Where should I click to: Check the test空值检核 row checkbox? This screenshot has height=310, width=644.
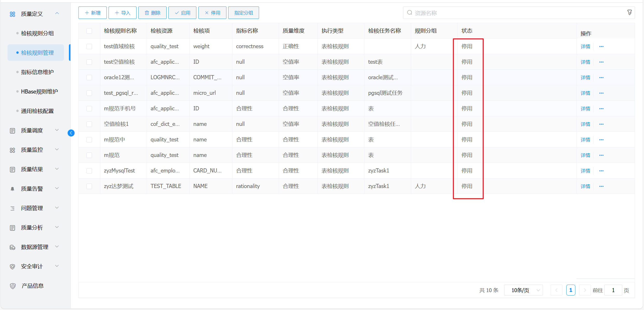(x=89, y=62)
